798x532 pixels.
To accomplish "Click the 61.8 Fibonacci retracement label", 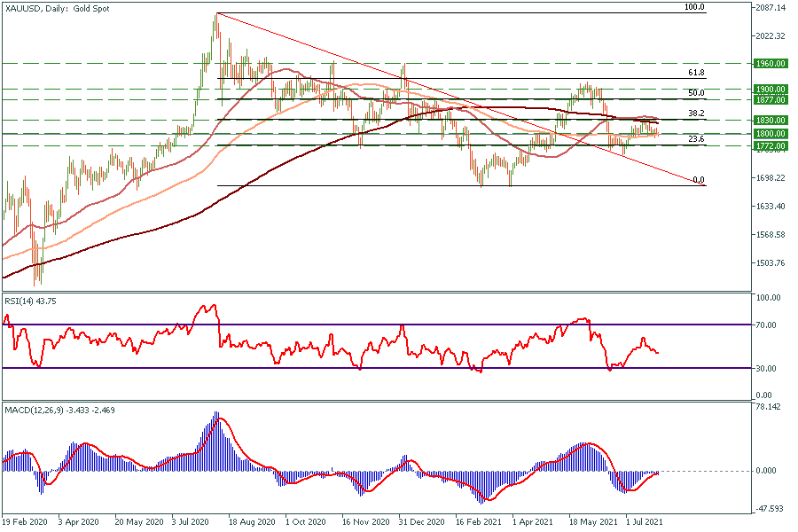I will (x=696, y=73).
